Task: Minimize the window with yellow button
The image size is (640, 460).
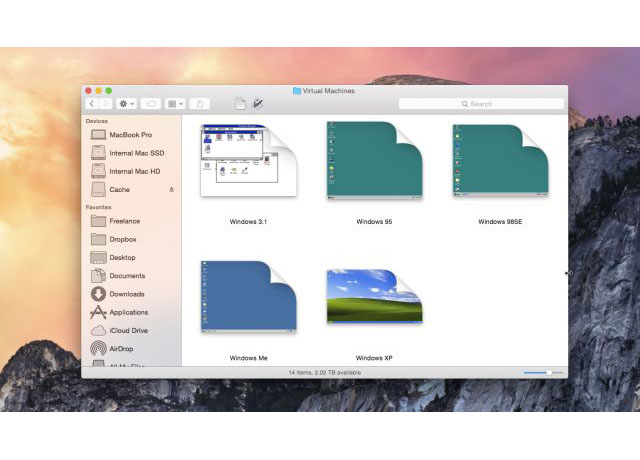Action: [98, 91]
